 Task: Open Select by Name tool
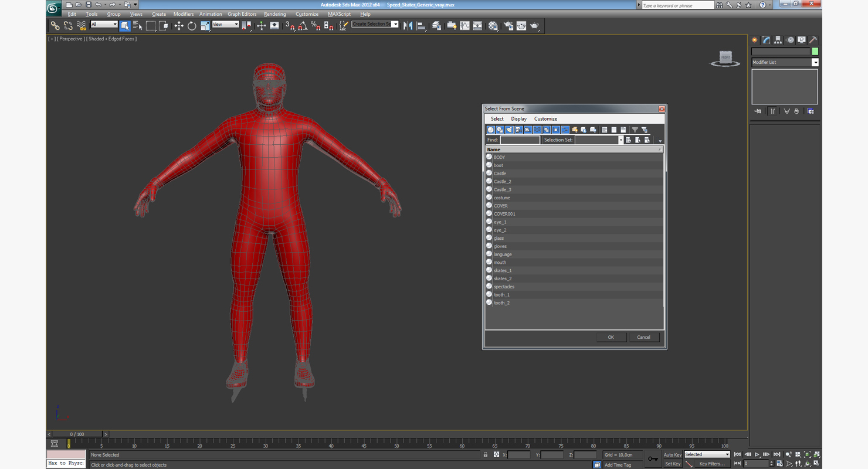click(x=138, y=25)
